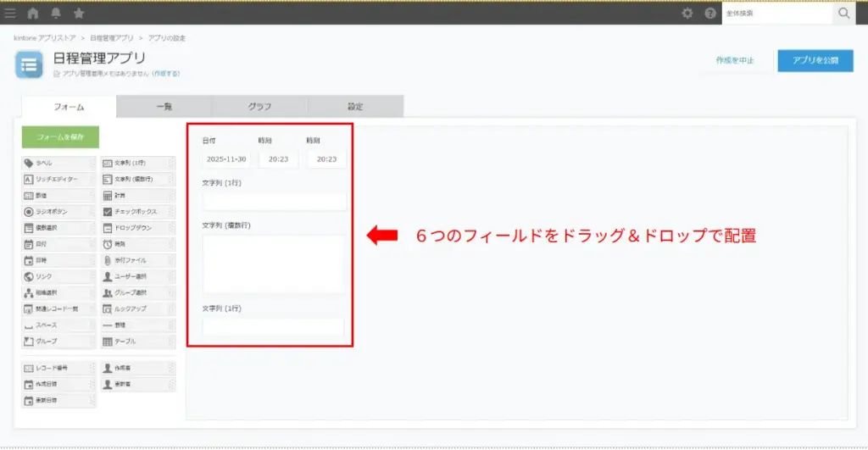Select the 作成日時 field in the palette
868x450 pixels.
(58, 384)
